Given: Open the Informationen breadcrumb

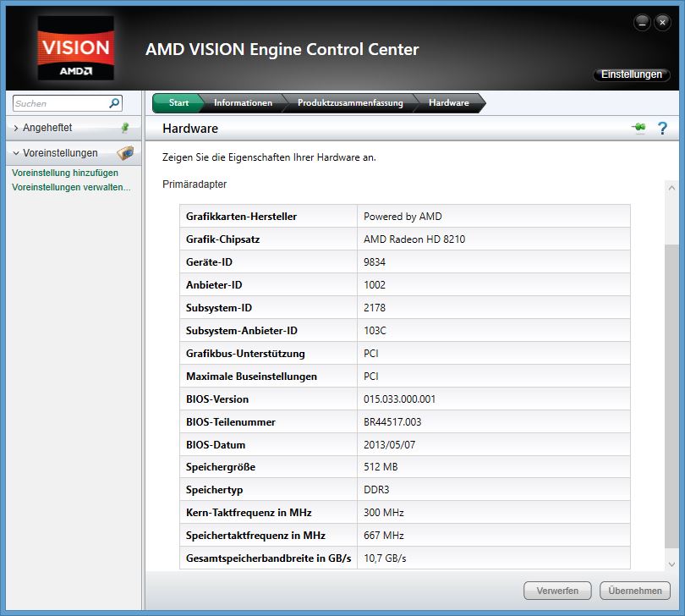Looking at the screenshot, I should [x=243, y=102].
